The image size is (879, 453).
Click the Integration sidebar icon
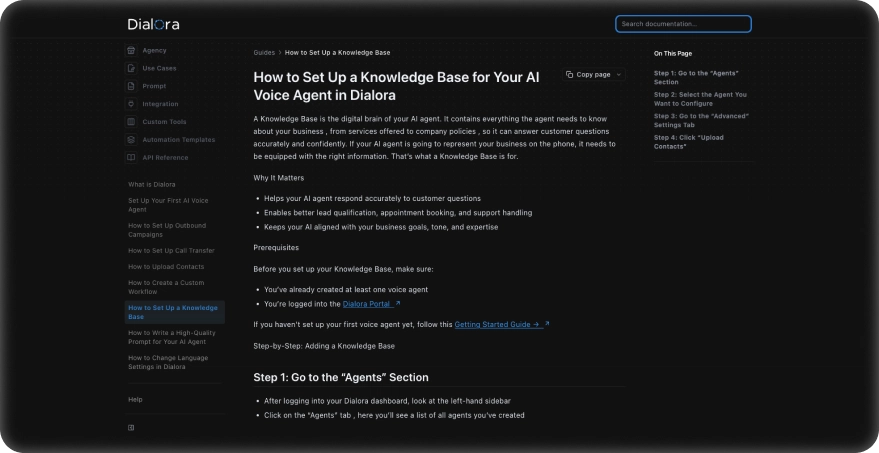point(131,104)
